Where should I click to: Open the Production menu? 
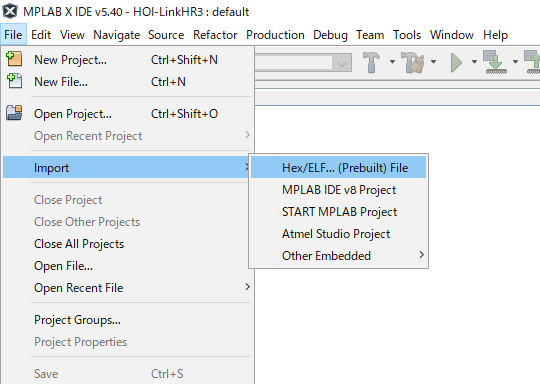point(275,35)
